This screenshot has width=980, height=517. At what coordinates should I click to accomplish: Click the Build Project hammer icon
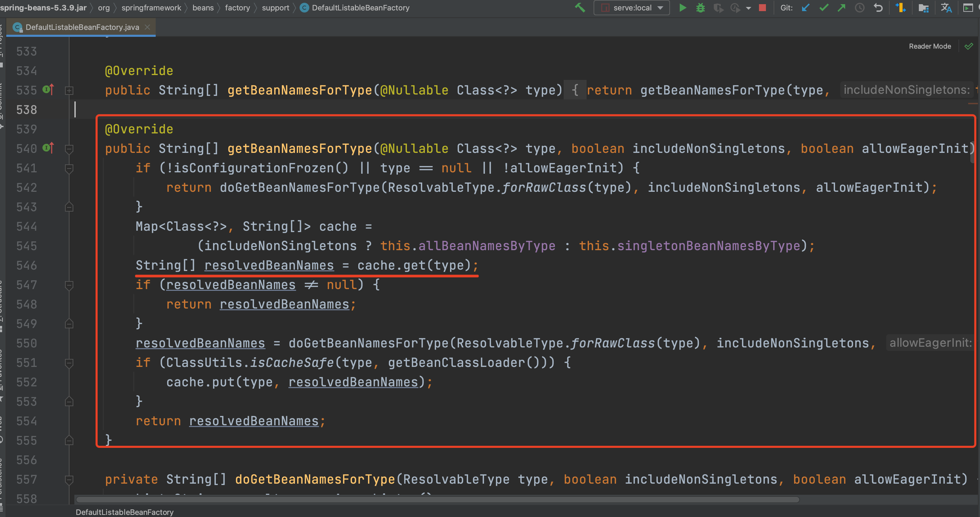(x=579, y=8)
